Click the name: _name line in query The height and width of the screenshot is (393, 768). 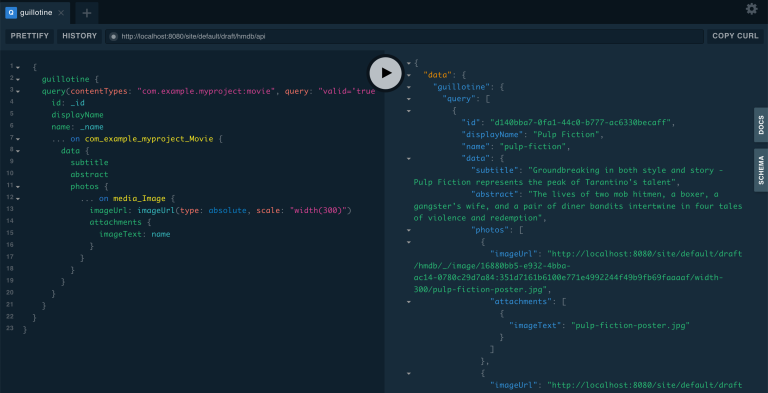(x=77, y=127)
